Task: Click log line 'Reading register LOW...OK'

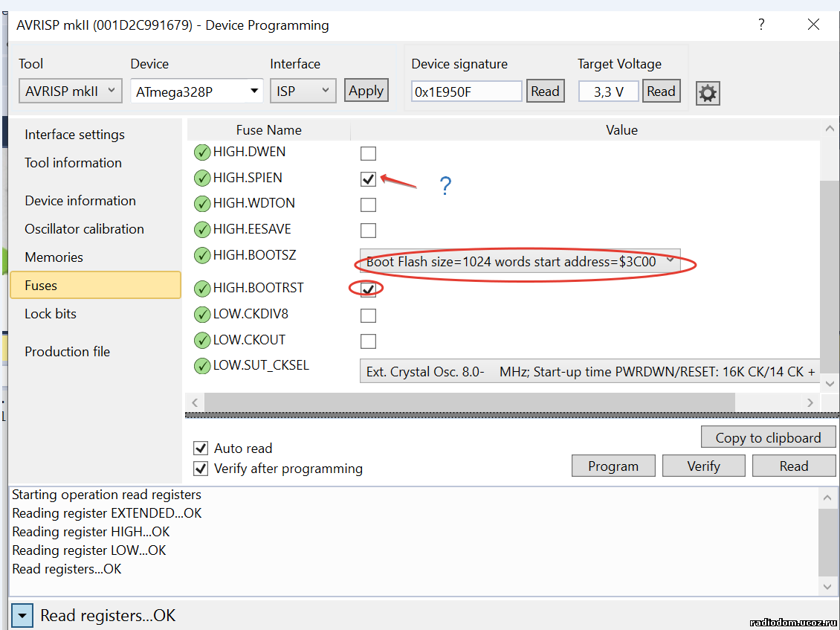Action: pos(89,550)
